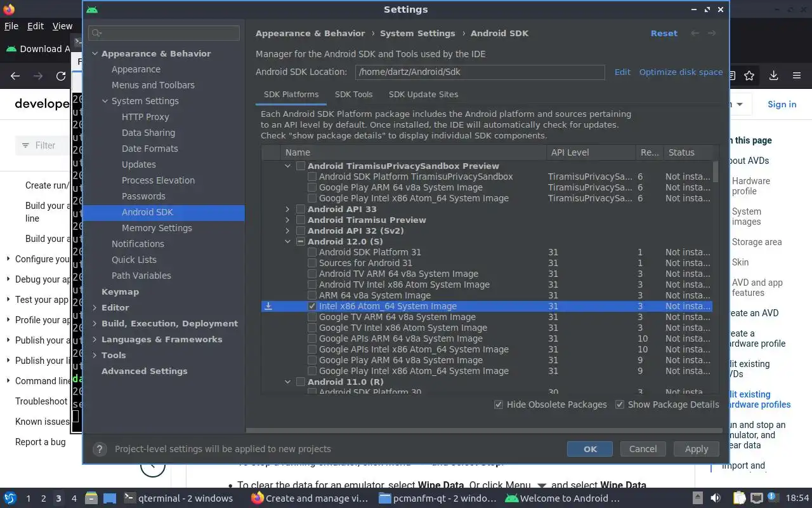Screen dimensions: 812x508
Task: Click Edit link next to SDK location
Action: point(622,72)
